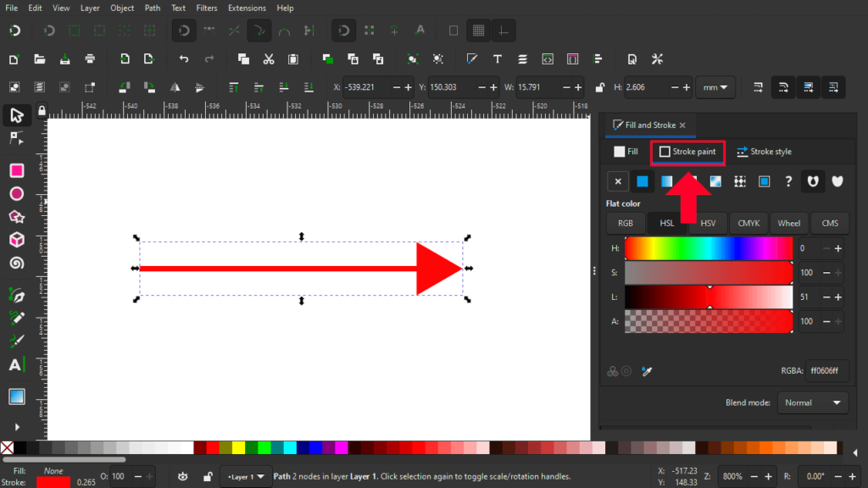The height and width of the screenshot is (488, 868).
Task: Pick color with the dropper in Fill and Stroke
Action: (647, 371)
